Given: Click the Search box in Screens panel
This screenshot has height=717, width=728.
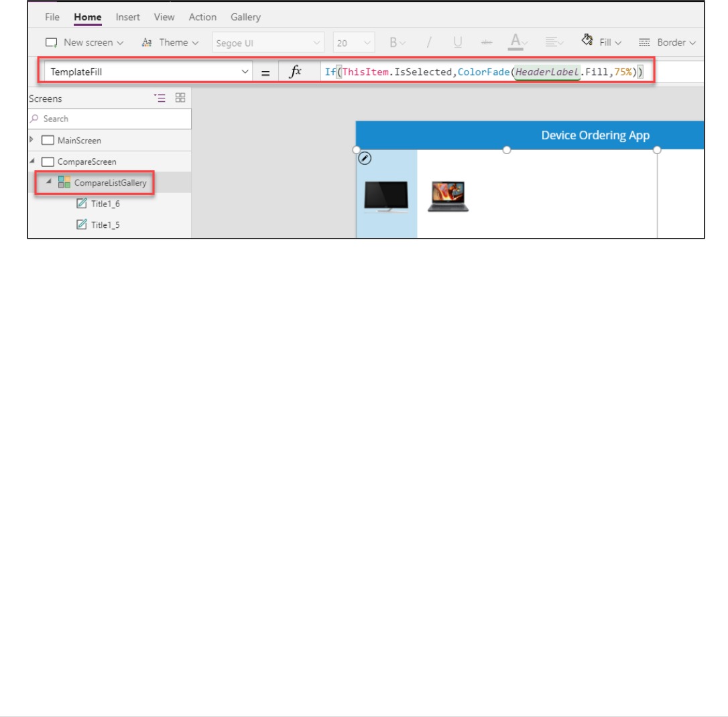Looking at the screenshot, I should (x=110, y=119).
